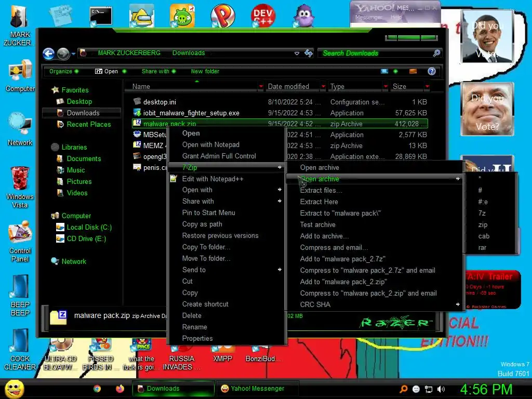Select the desktop.ini file row
This screenshot has width=532, height=399.
pos(280,102)
